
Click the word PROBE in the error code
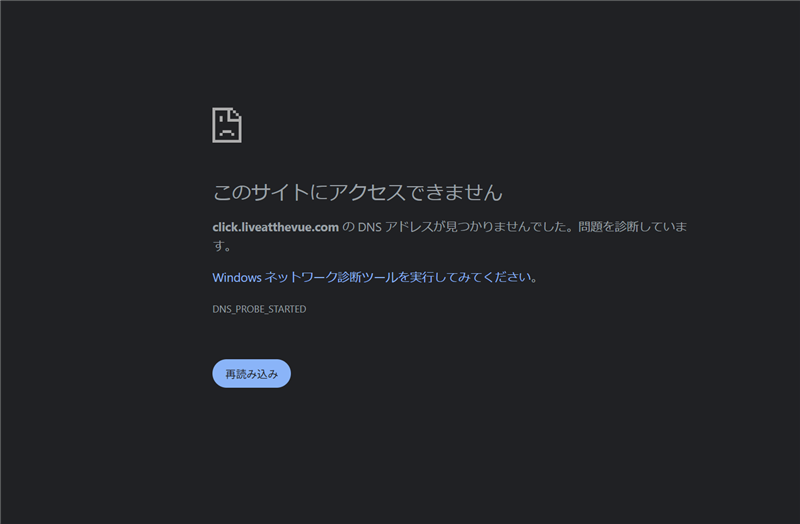(251, 309)
